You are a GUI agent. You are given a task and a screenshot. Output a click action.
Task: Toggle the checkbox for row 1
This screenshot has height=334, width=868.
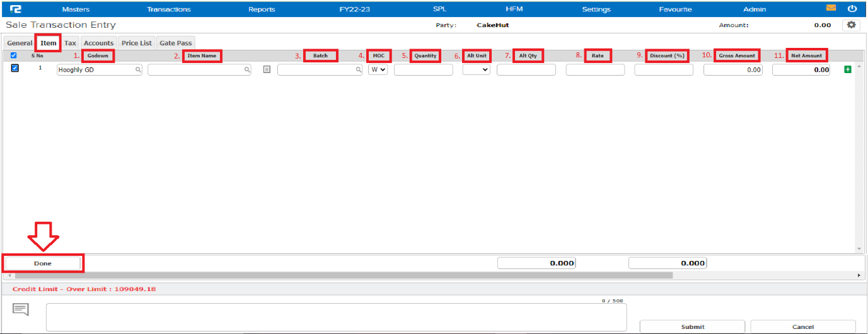pos(15,68)
